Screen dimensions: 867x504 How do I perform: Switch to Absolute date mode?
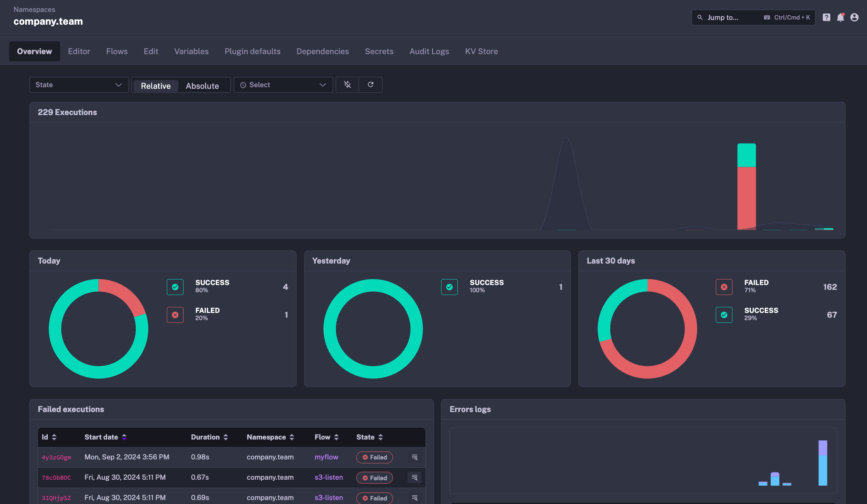click(x=202, y=86)
